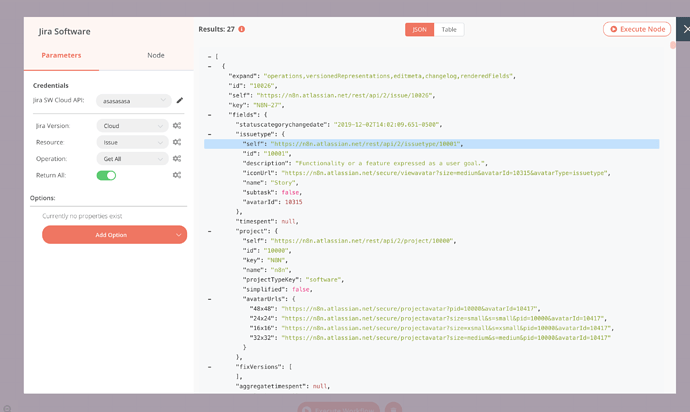Open the gears options beside Operation
The width and height of the screenshot is (690, 412).
pyautogui.click(x=176, y=158)
